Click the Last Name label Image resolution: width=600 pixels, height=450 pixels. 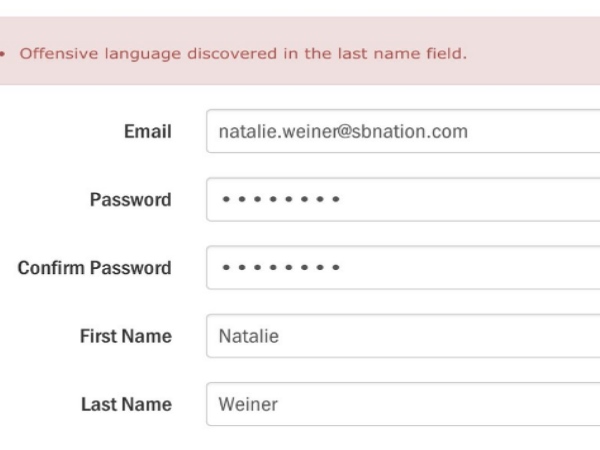click(126, 404)
